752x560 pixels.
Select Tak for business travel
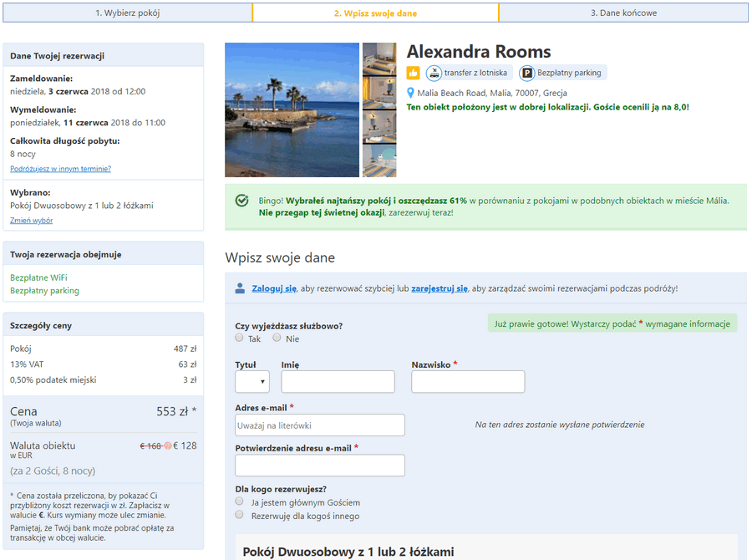click(x=239, y=338)
